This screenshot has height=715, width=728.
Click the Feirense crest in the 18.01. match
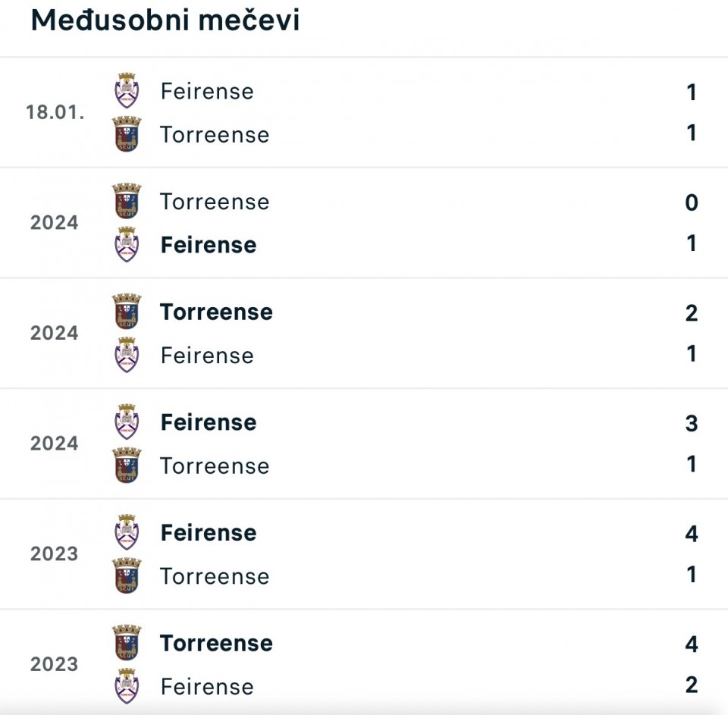point(127,91)
